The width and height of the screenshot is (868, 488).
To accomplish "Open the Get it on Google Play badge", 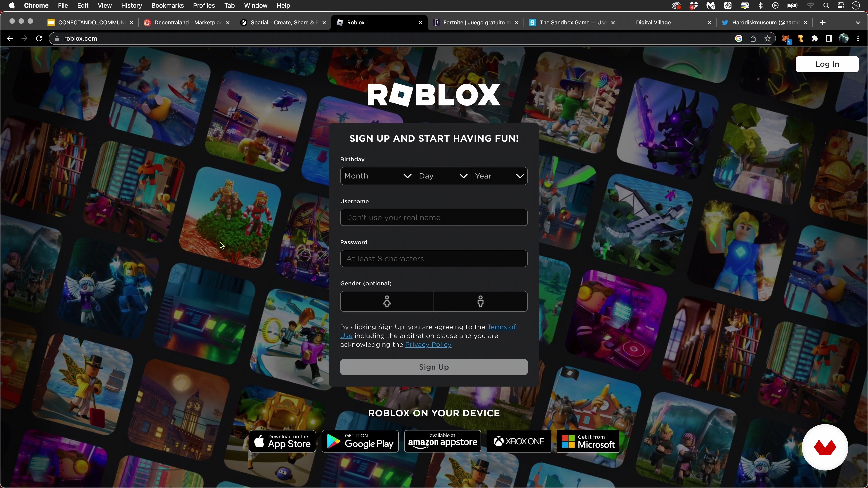I will click(x=360, y=441).
